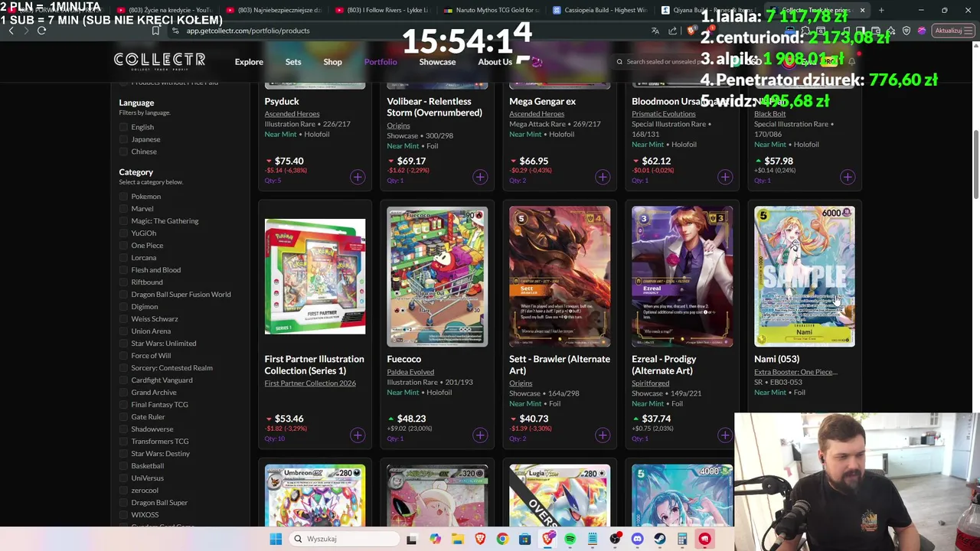Bookmark this page with the bookmark icon

155,31
